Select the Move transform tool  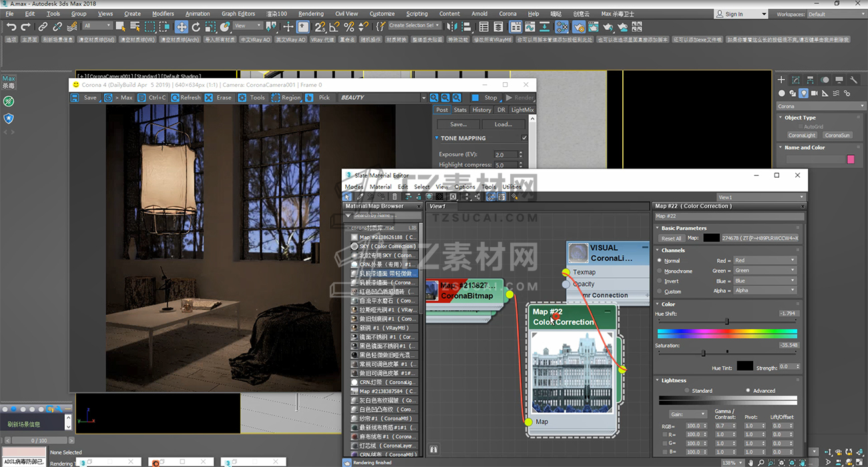pyautogui.click(x=181, y=27)
